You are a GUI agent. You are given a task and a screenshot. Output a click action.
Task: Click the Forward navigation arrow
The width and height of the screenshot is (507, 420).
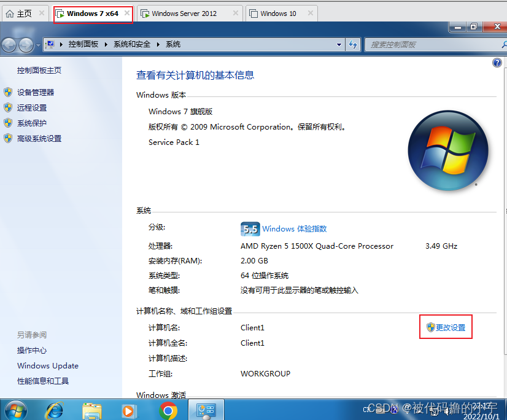[26, 45]
